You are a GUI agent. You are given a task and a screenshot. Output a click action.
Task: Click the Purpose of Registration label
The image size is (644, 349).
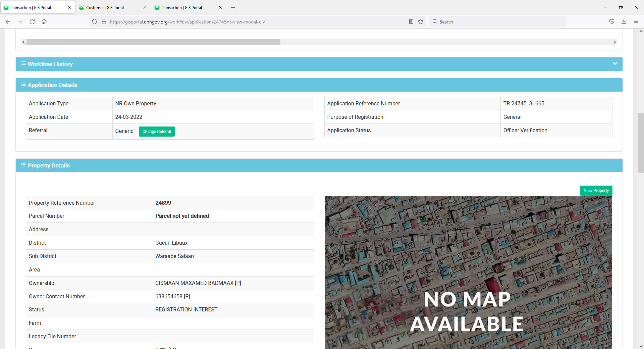[x=355, y=117]
